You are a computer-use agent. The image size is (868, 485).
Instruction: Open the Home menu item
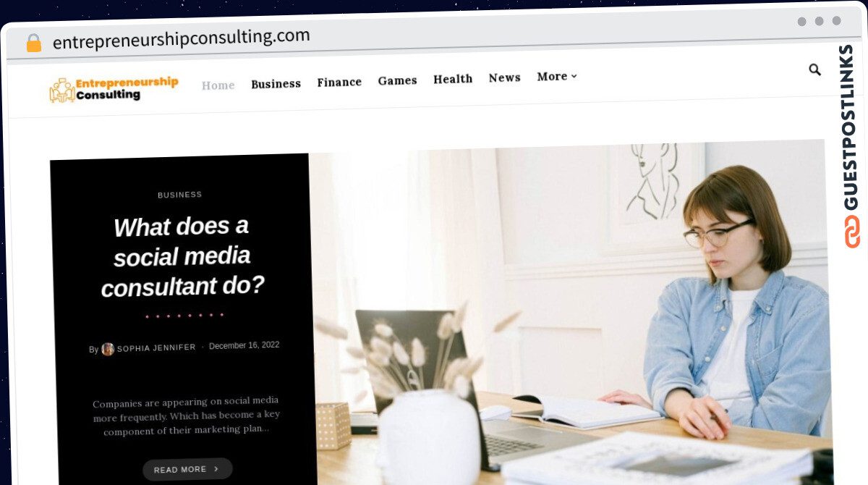[218, 85]
